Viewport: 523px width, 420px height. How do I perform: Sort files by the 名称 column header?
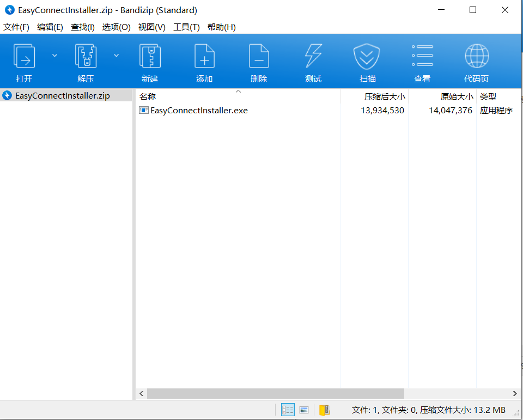[x=148, y=97]
